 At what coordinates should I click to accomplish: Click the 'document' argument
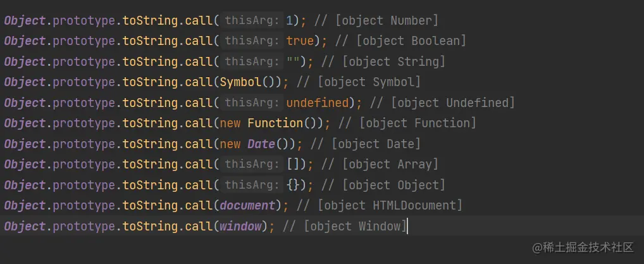coord(247,206)
